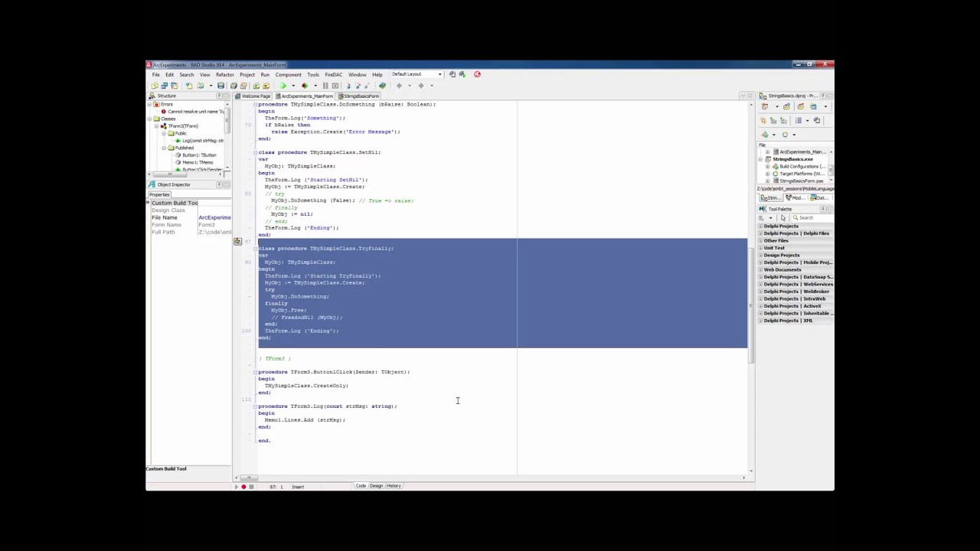Open the File menu
This screenshot has height=551, width=980.
tap(155, 74)
